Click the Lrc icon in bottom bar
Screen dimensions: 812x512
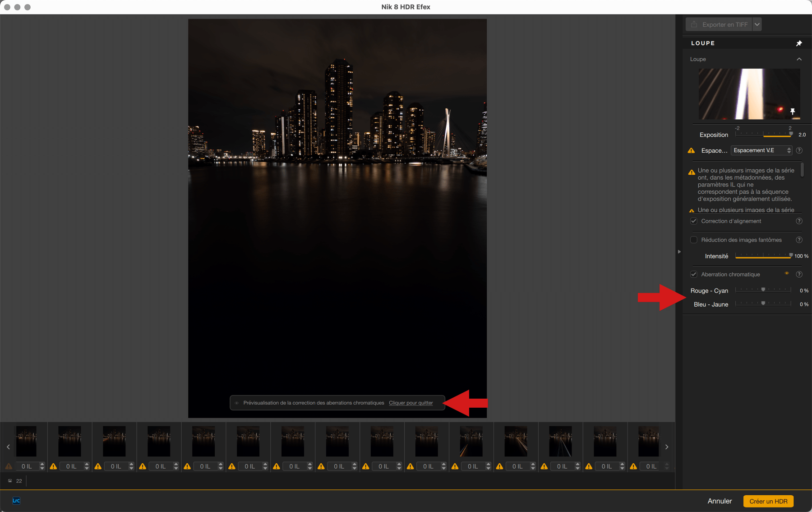(16, 500)
